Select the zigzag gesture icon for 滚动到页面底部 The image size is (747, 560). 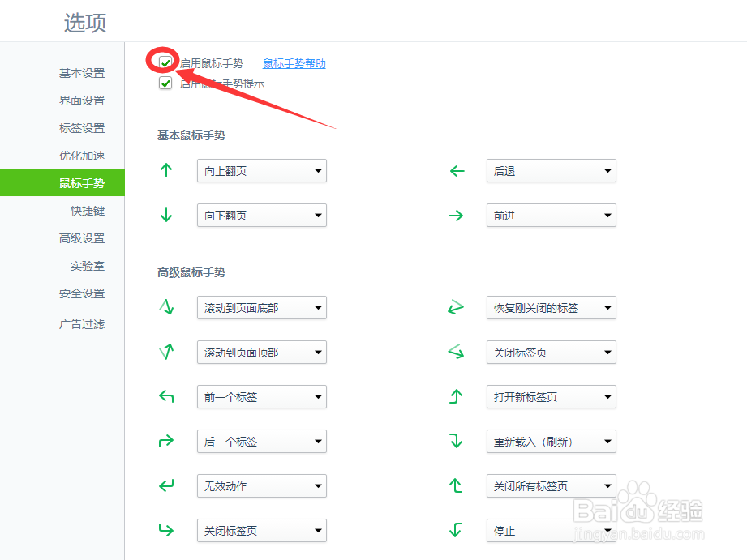click(x=166, y=307)
